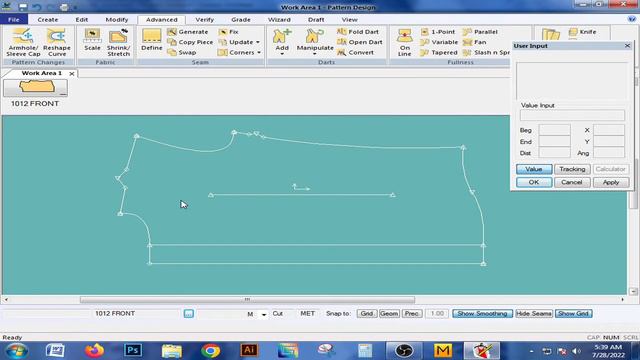Click Apply in User Input panel

(611, 182)
